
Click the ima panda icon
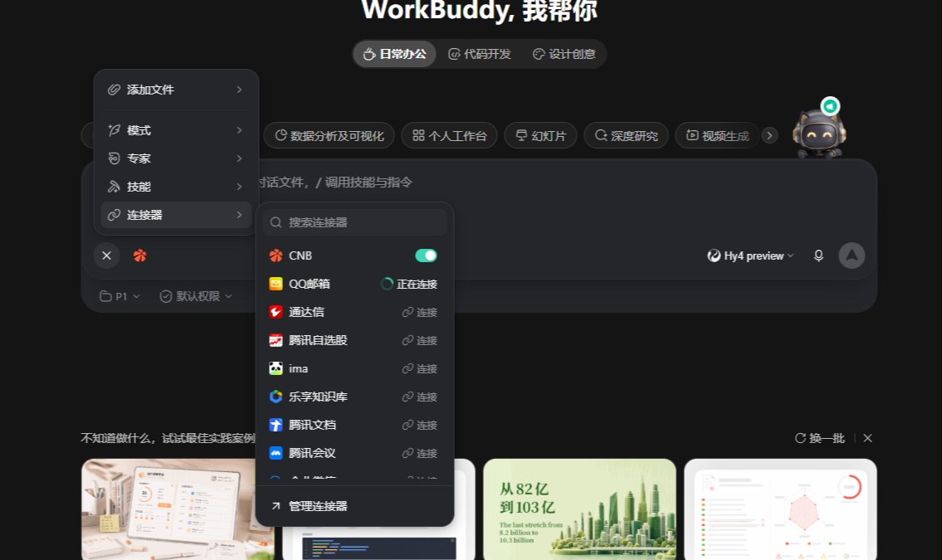click(276, 368)
